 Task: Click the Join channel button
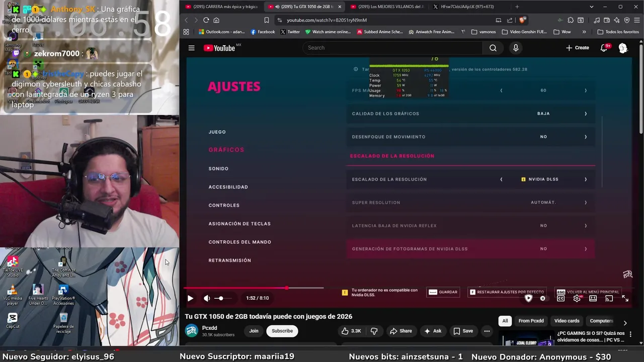pos(254,331)
